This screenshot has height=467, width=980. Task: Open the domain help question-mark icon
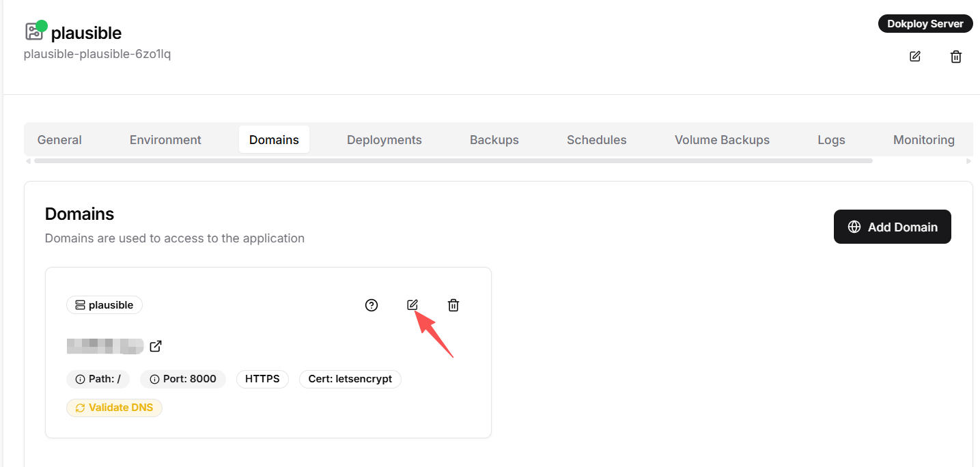(372, 305)
